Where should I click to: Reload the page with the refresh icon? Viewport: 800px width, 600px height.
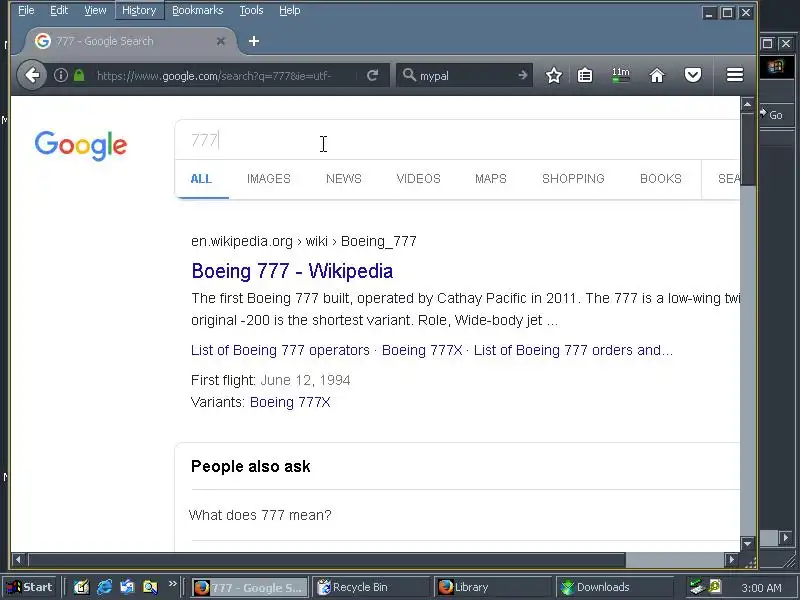click(x=372, y=76)
